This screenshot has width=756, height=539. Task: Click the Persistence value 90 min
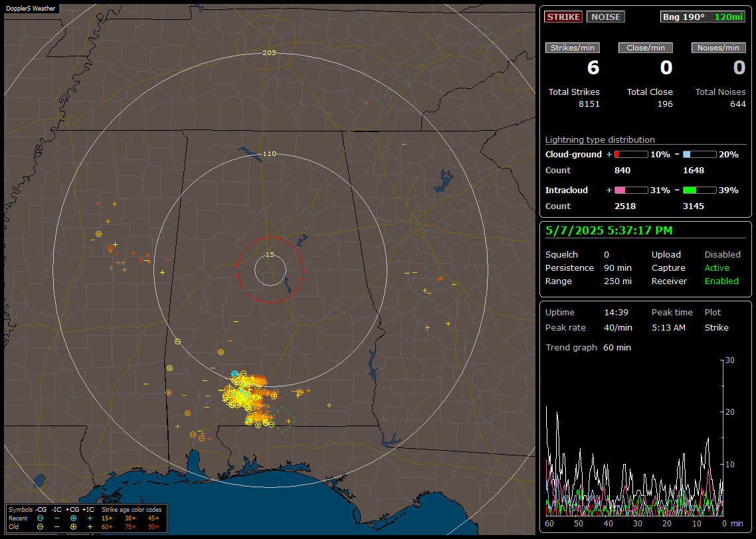click(618, 268)
